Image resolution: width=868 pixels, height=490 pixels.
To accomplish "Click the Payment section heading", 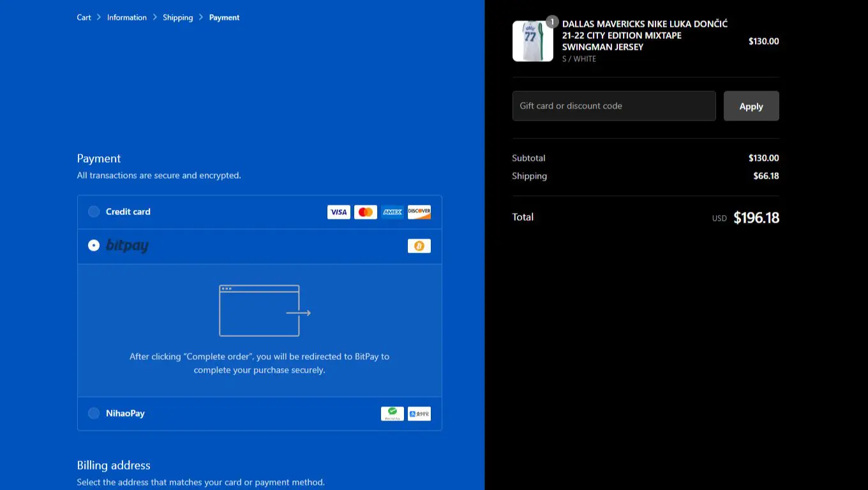I will pos(99,158).
